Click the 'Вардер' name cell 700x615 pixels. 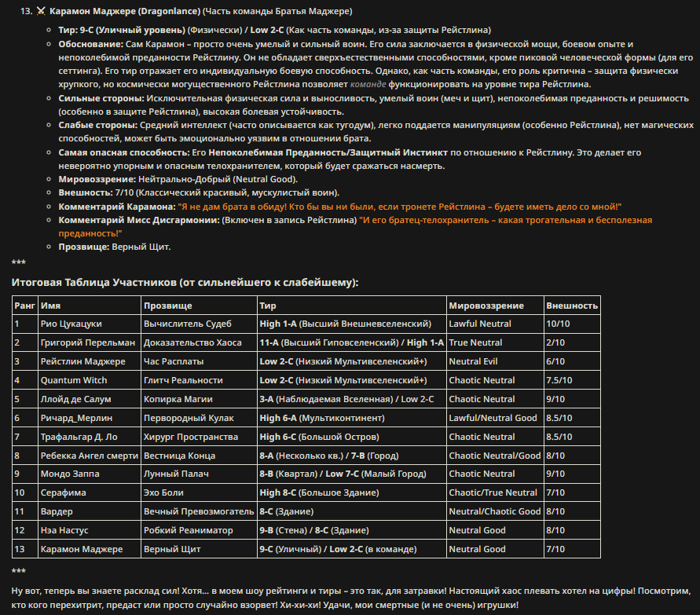90,511
